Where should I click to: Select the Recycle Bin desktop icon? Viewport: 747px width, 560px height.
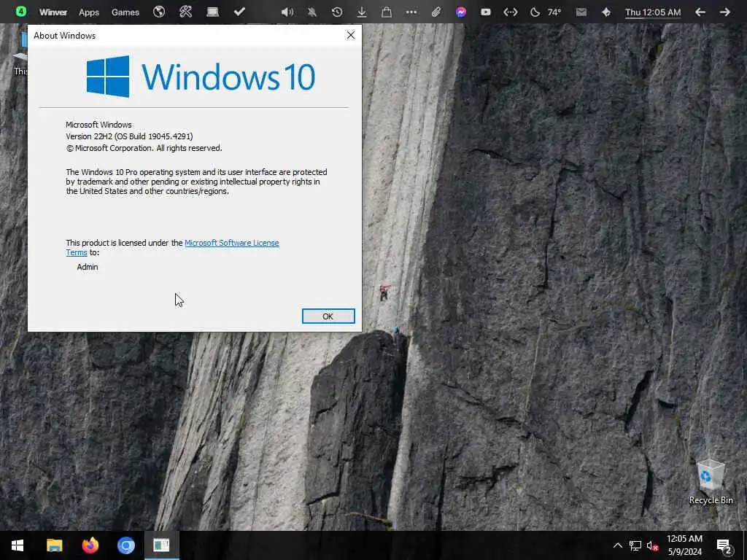coord(711,481)
